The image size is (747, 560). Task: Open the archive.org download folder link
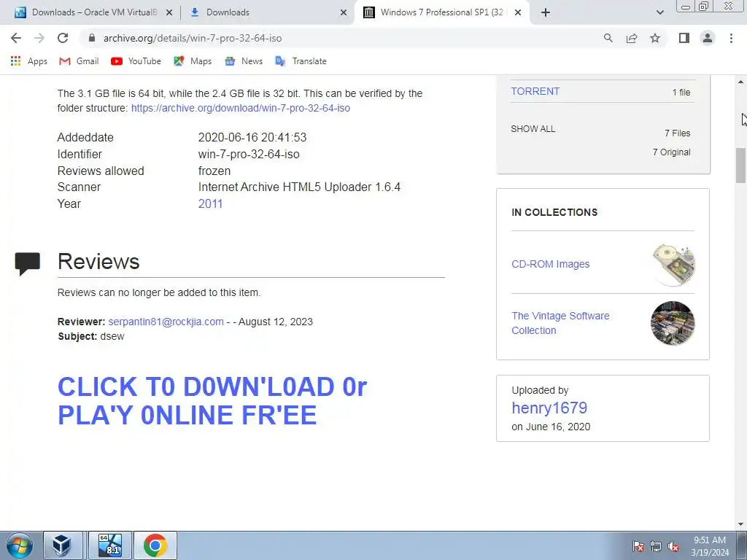coord(241,108)
